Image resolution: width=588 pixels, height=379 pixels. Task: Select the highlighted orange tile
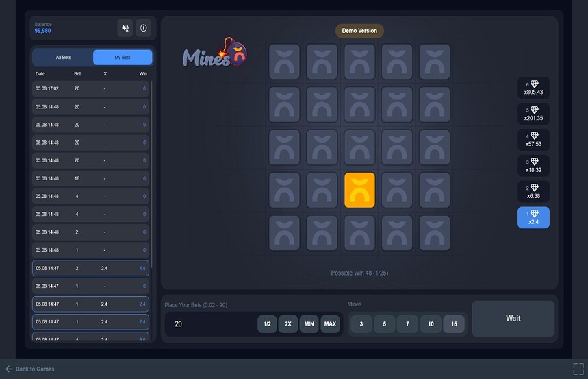click(359, 190)
